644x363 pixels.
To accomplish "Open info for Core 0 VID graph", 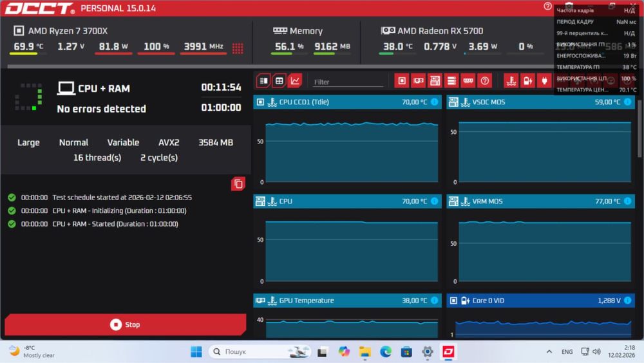I will coord(627,301).
